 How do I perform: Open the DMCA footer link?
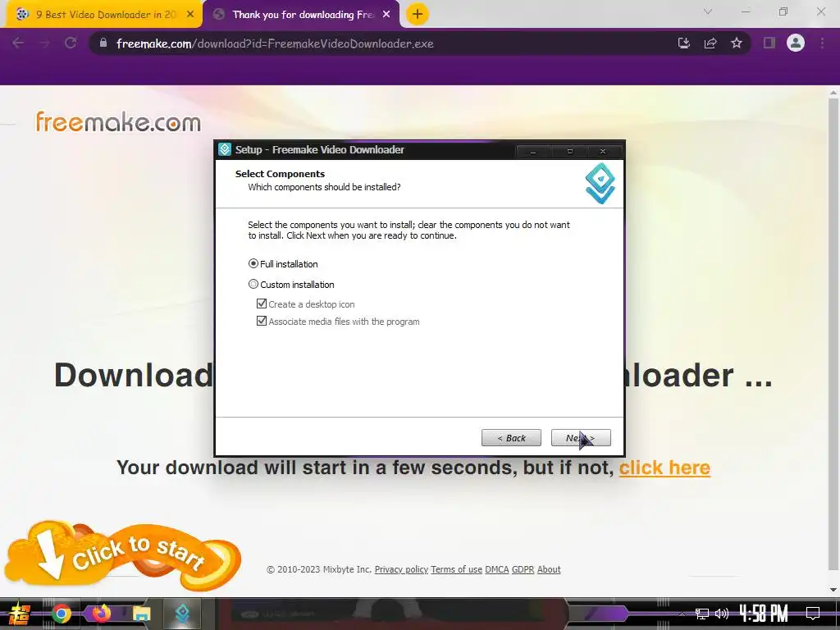click(496, 569)
